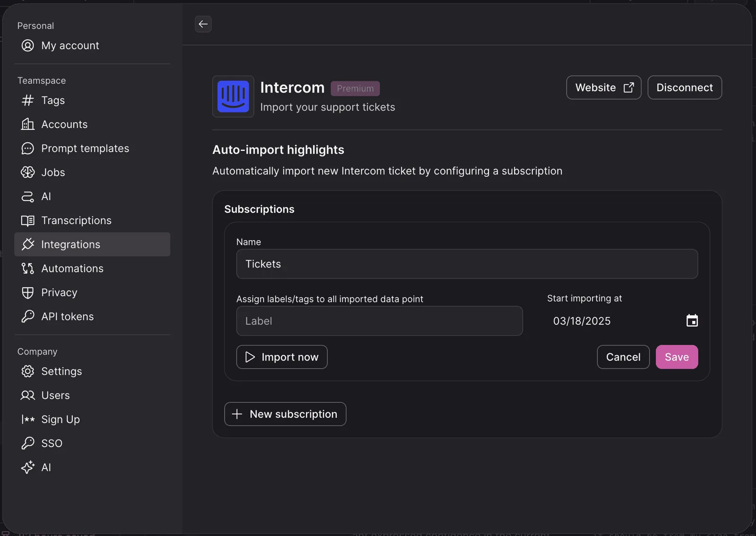Cancel the subscription edit
The width and height of the screenshot is (756, 536).
pos(623,357)
